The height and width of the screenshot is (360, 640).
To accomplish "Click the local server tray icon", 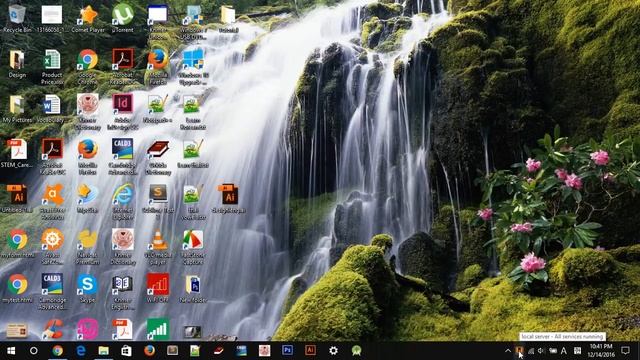I will tap(519, 351).
